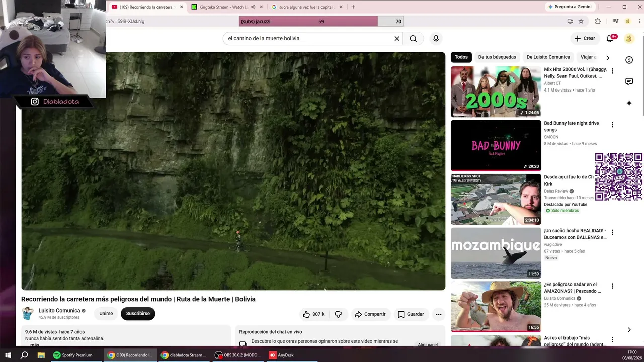
Task: Open more actions menu beside Guardar
Action: tap(439, 314)
